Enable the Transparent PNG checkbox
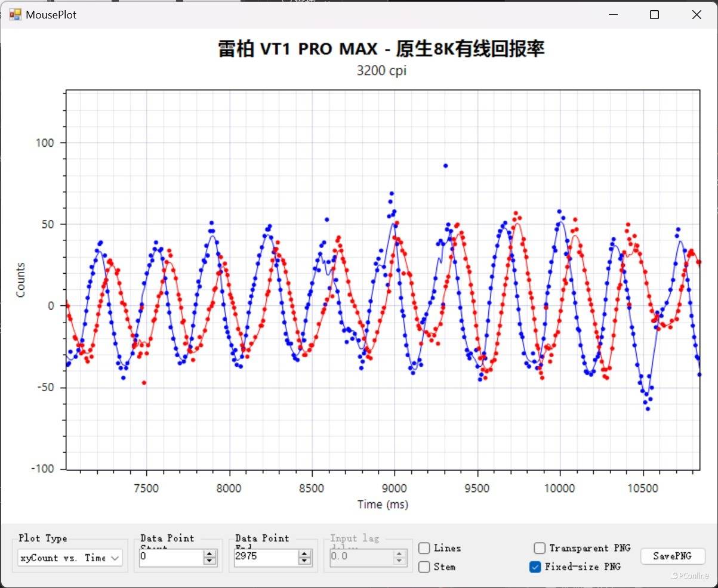718x588 pixels. click(540, 548)
